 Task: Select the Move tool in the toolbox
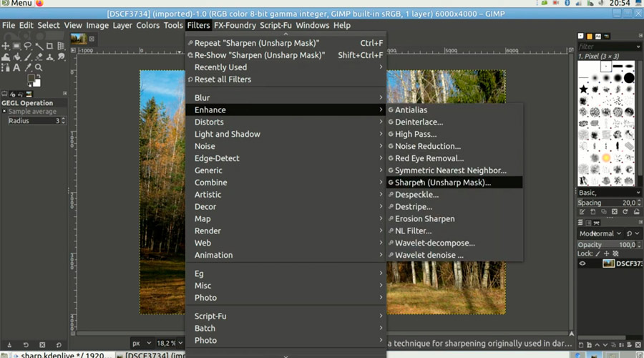click(5, 46)
